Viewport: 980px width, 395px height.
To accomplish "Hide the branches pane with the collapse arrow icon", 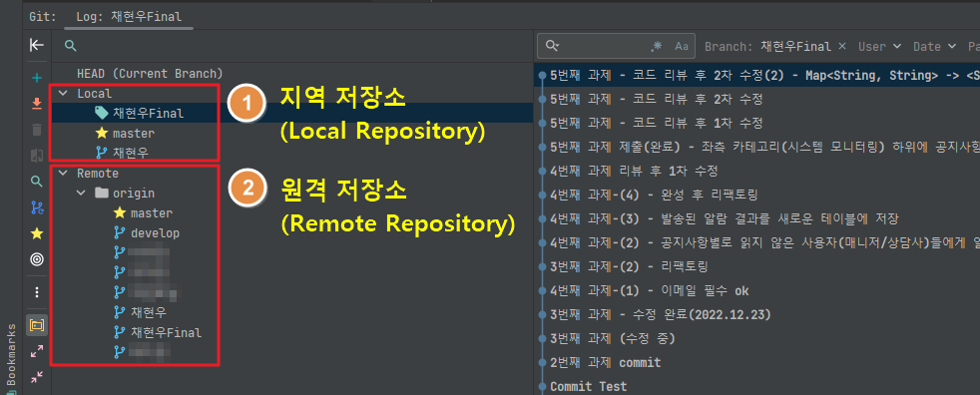I will (37, 45).
